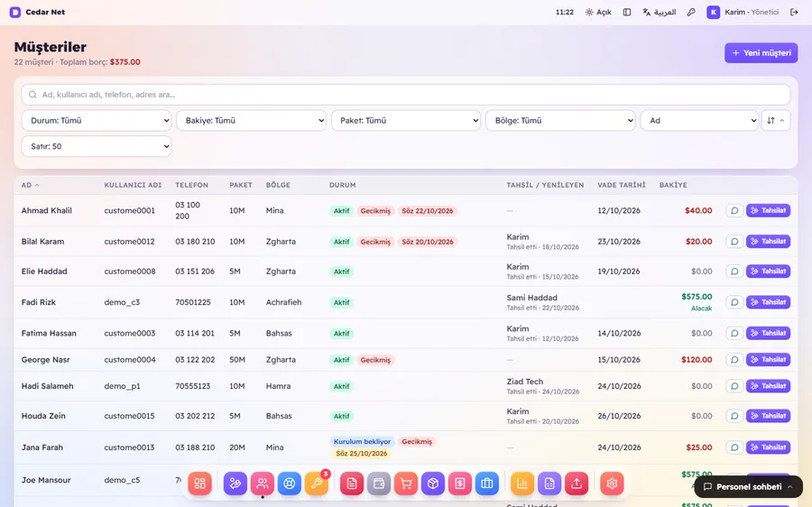Open the Satır: 50 rows dropdown
The height and width of the screenshot is (507, 812).
coord(97,146)
